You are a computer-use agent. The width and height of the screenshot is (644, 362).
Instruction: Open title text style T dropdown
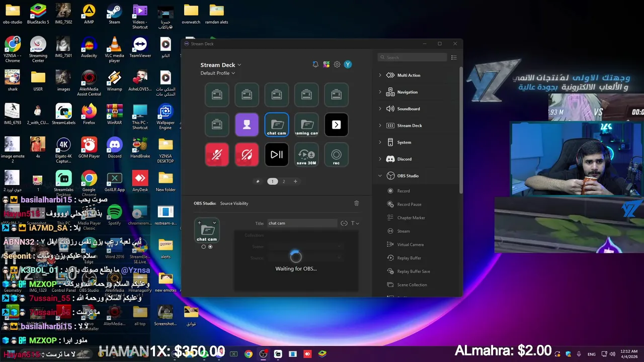point(355,223)
